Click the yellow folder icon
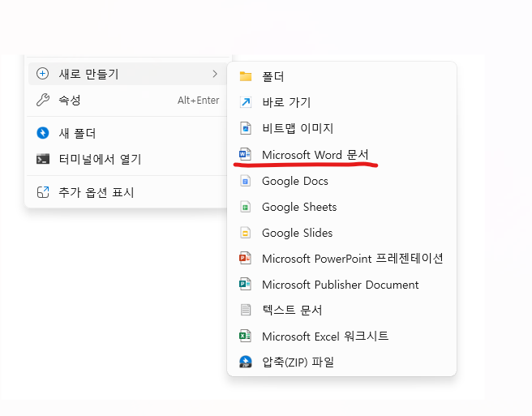Viewport: 532px width, 416px height. coord(246,76)
